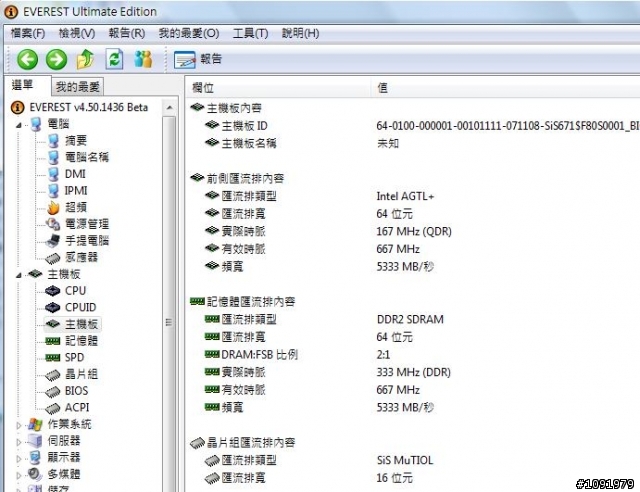Collapse the 主機板 parent tree node
The height and width of the screenshot is (492, 640).
click(18, 276)
